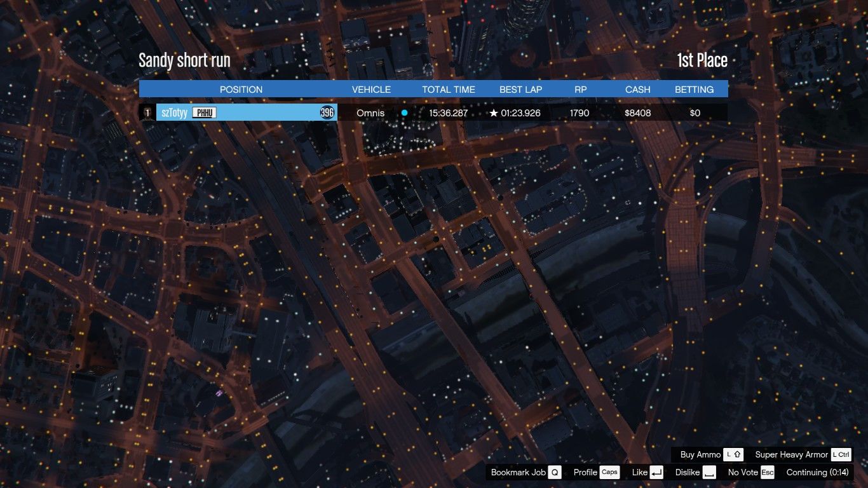Viewport: 868px width, 488px height.
Task: Click the L Ctrl key icon for Super Heavy Armor
Action: tap(841, 454)
